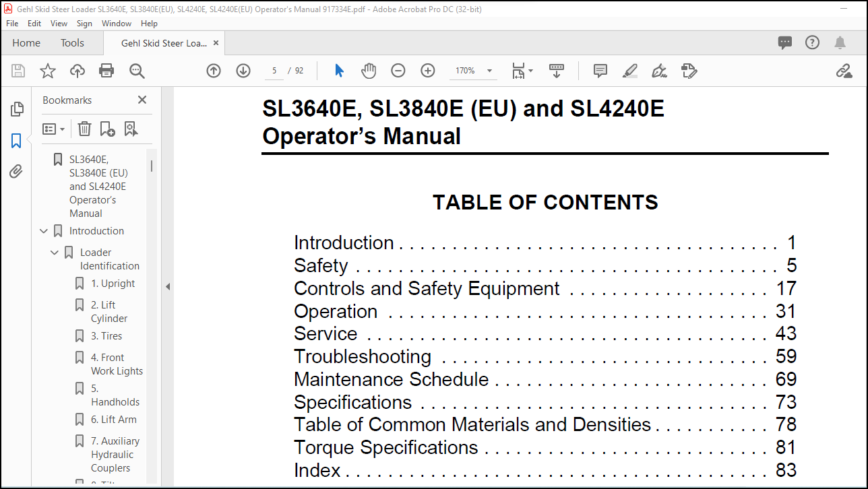This screenshot has height=489, width=868.
Task: Jump to bookmark 3. Tires
Action: tap(106, 336)
